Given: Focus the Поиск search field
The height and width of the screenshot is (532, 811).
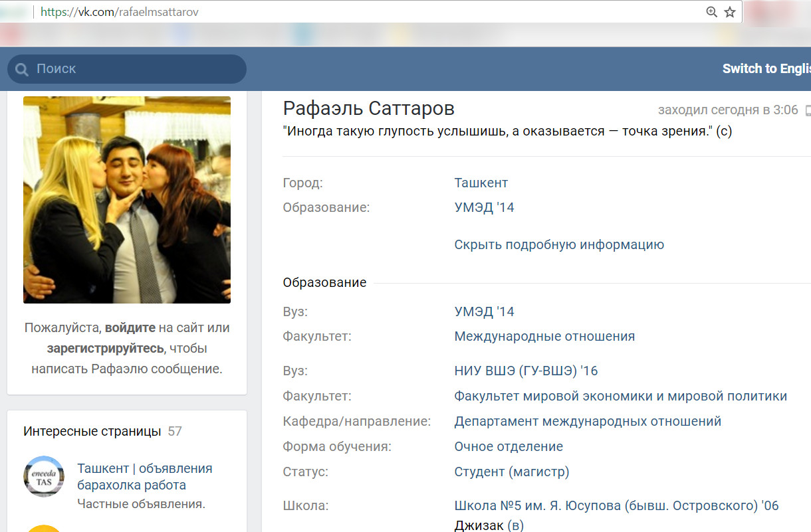Looking at the screenshot, I should click(x=127, y=69).
